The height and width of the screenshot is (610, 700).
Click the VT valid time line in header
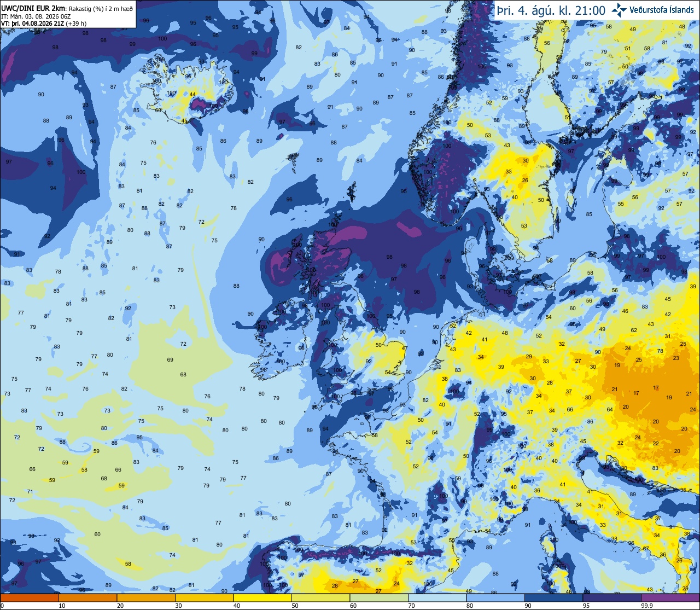44,24
